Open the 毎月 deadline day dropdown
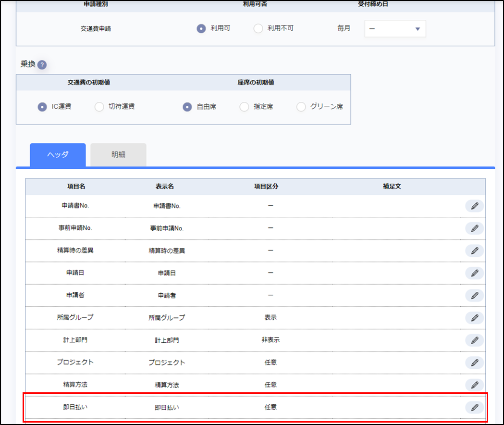 [395, 29]
